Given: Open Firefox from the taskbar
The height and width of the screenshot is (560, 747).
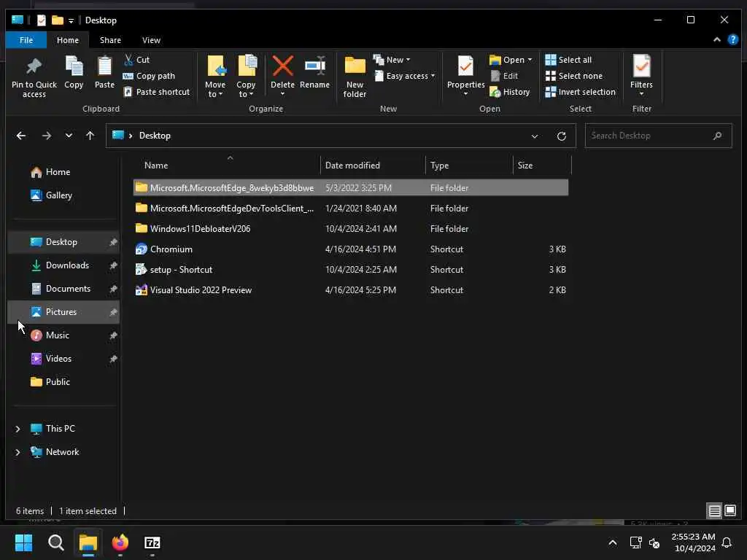Looking at the screenshot, I should tap(120, 542).
